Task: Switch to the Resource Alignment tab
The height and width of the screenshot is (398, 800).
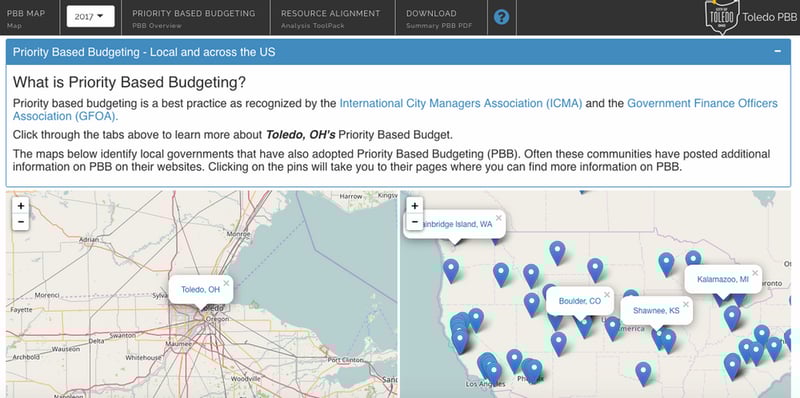Action: click(x=331, y=18)
